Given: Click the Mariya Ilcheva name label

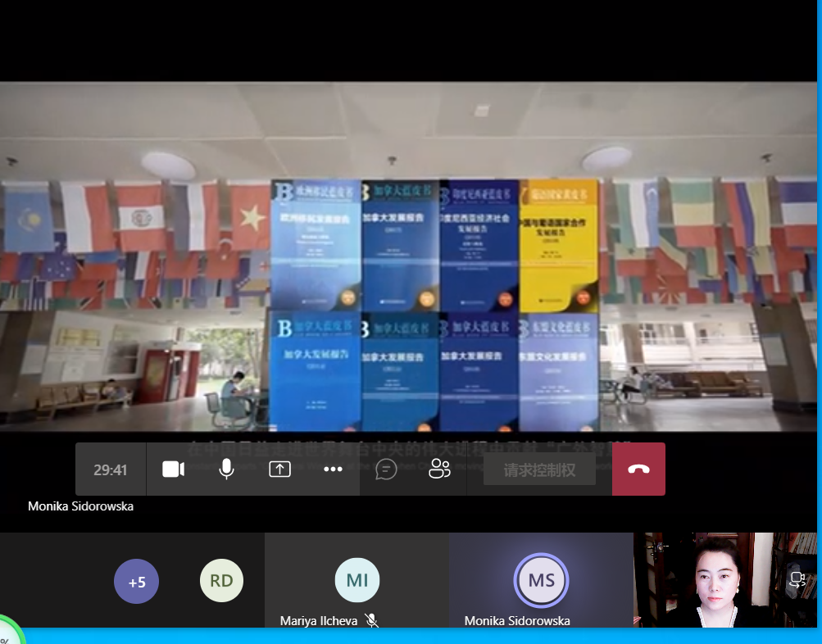Looking at the screenshot, I should (x=319, y=621).
